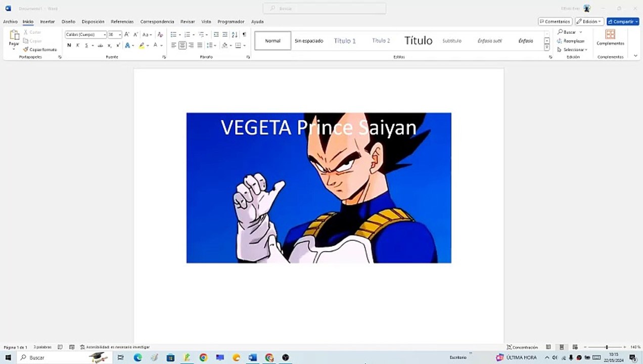Increase font size with the A-up icon

(127, 34)
